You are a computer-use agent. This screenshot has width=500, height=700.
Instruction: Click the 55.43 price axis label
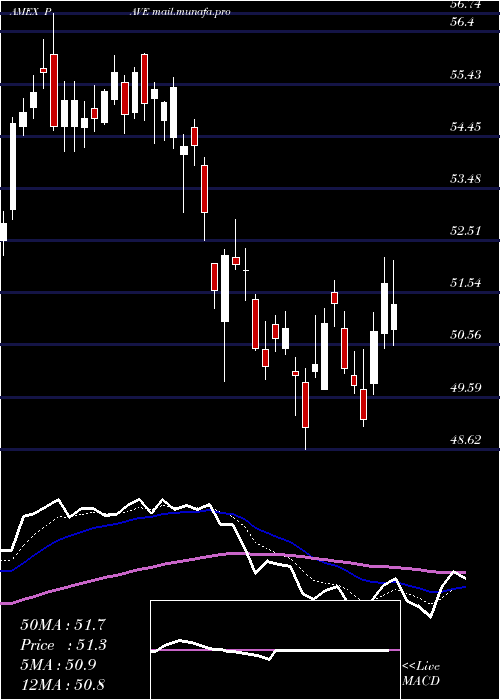tap(466, 74)
